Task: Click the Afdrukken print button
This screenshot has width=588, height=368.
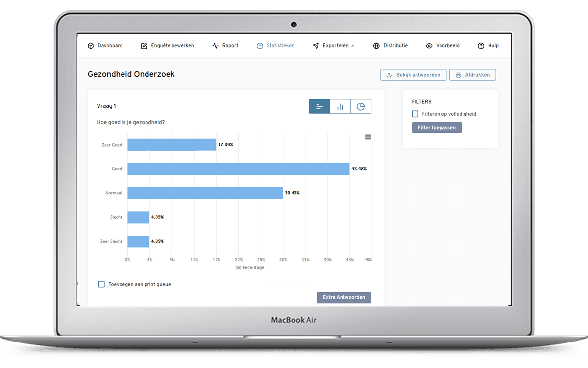Action: tap(473, 75)
